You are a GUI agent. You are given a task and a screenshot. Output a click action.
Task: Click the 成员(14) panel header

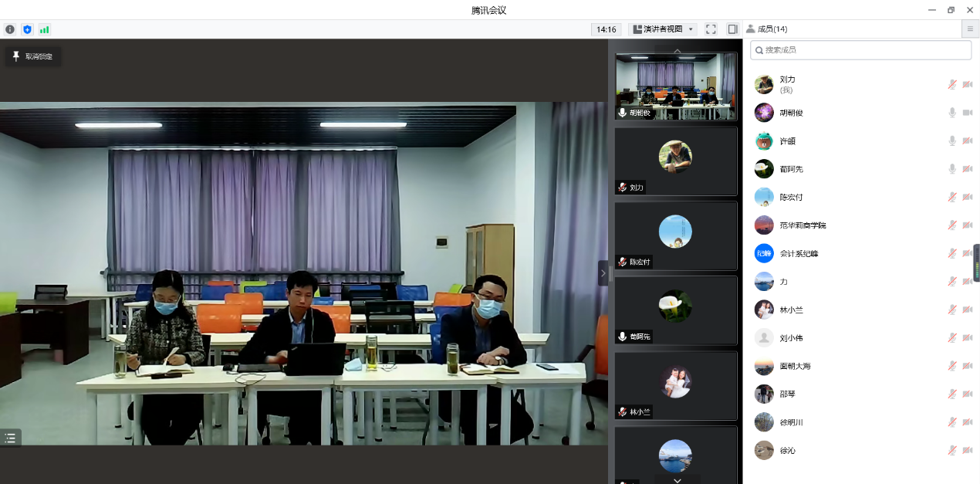[767, 29]
